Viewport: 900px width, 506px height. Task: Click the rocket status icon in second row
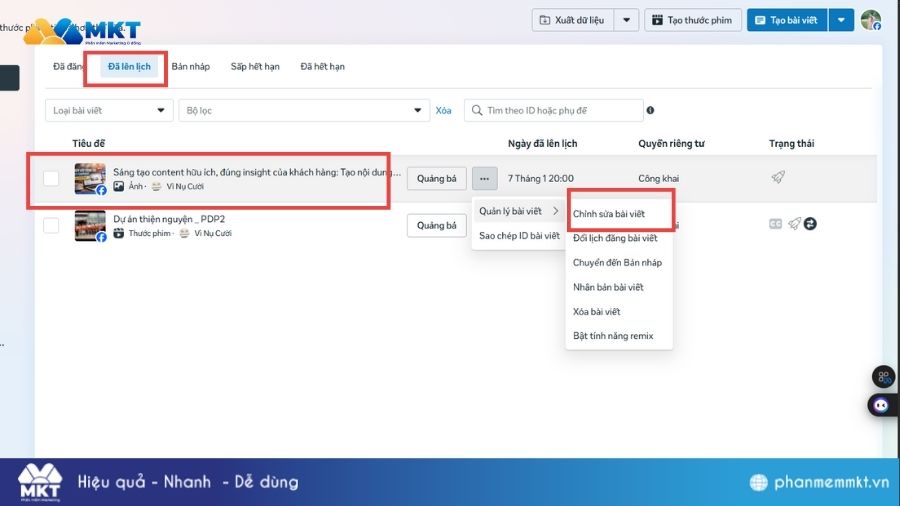click(x=794, y=224)
